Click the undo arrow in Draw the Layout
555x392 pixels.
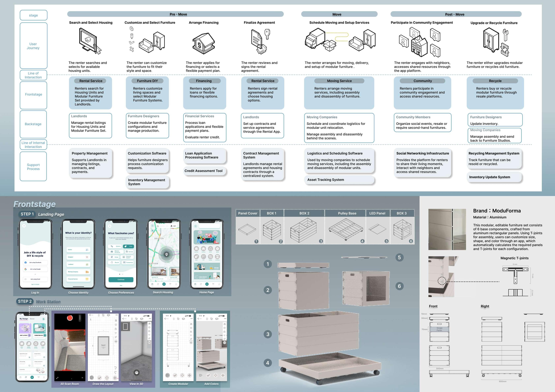coord(115,368)
